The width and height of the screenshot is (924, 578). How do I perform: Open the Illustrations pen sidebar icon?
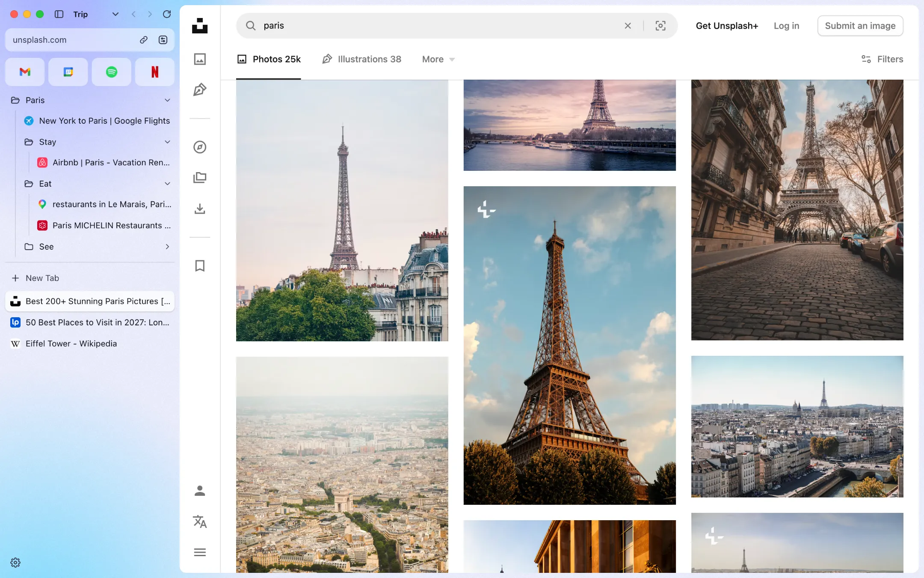coord(200,89)
